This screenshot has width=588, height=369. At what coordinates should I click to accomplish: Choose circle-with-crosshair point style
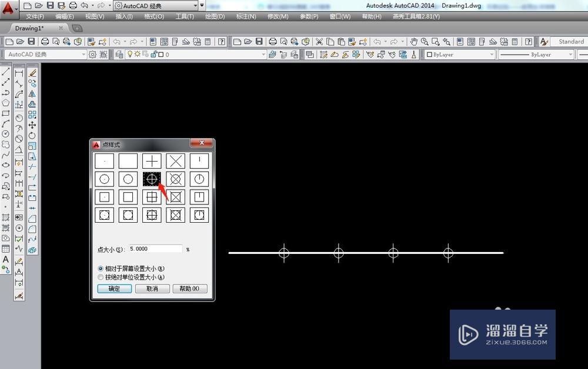click(x=152, y=179)
